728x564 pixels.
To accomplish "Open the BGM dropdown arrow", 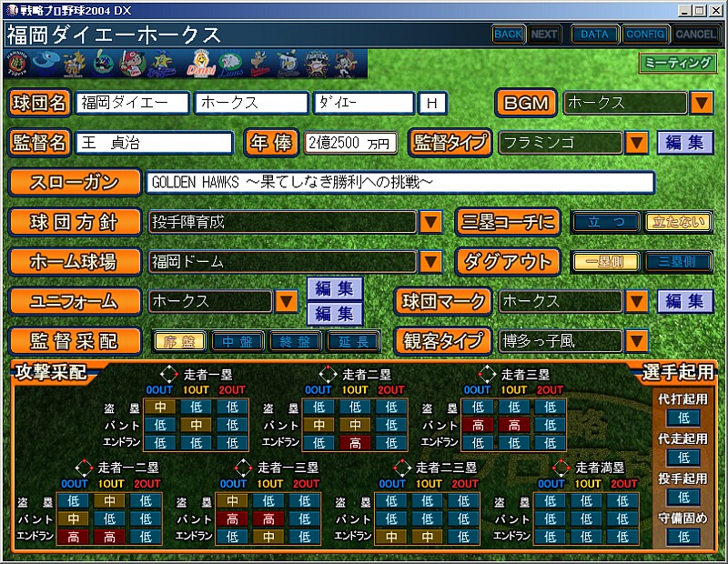I will click(701, 103).
